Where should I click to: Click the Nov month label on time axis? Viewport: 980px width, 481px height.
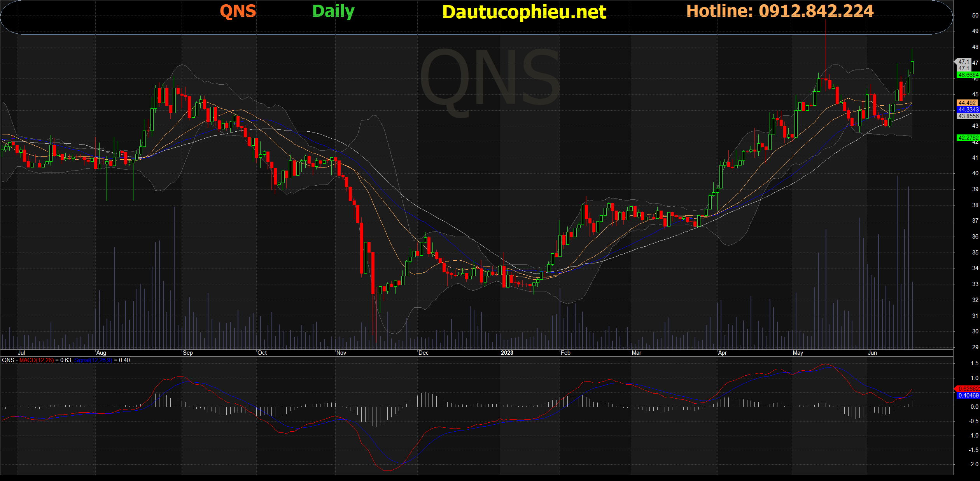point(341,353)
